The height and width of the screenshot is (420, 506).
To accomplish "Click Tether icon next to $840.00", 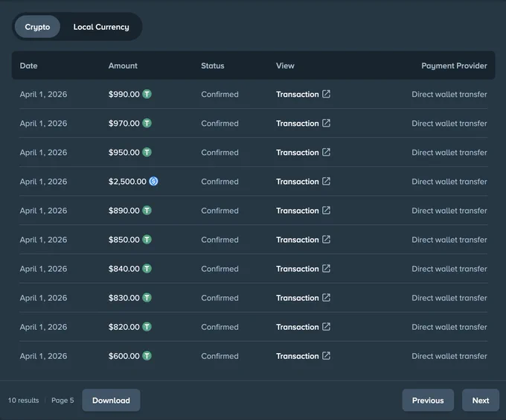I will coord(147,268).
